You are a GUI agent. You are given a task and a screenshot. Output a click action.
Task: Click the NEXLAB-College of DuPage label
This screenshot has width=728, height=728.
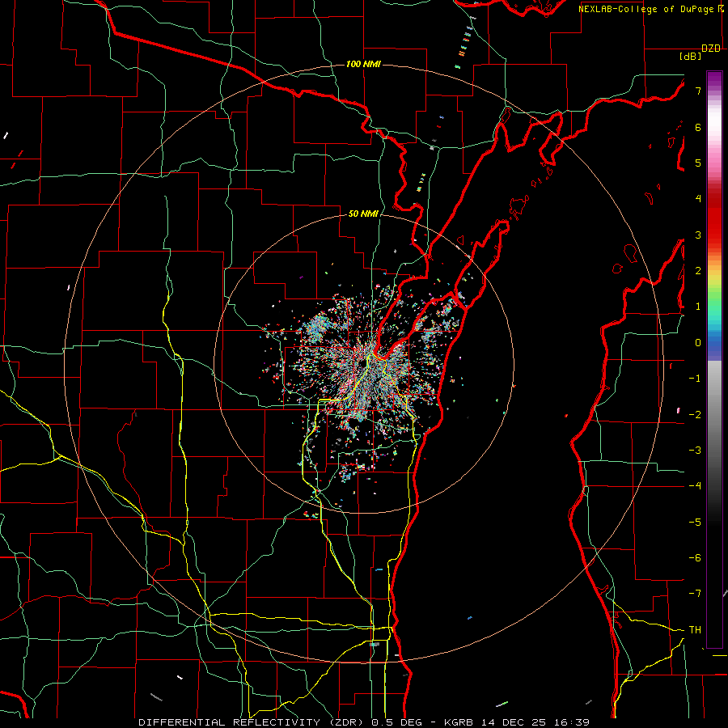(x=648, y=9)
